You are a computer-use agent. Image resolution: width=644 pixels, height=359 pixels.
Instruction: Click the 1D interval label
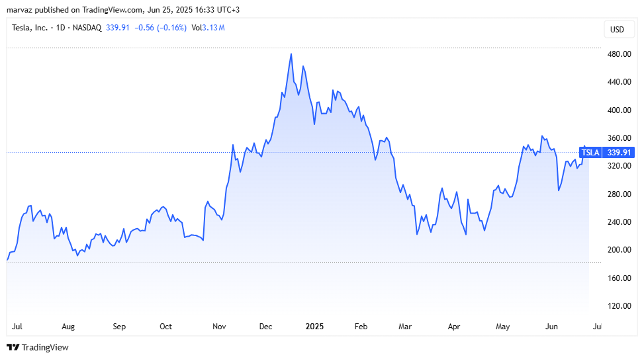coord(60,28)
